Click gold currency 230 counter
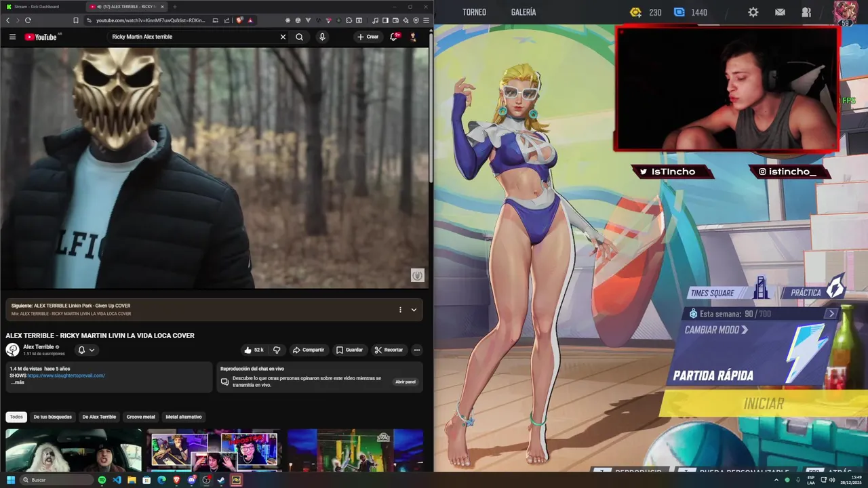The image size is (868, 488). pyautogui.click(x=646, y=12)
